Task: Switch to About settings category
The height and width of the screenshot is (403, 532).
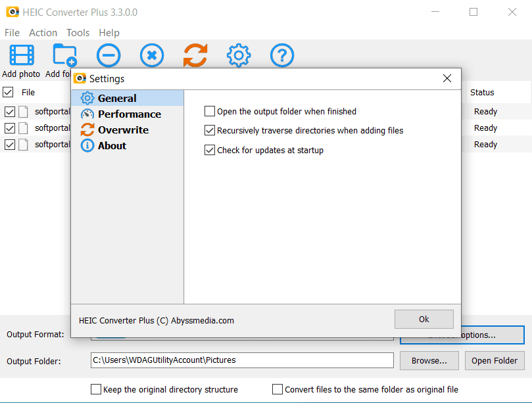Action: point(128,145)
